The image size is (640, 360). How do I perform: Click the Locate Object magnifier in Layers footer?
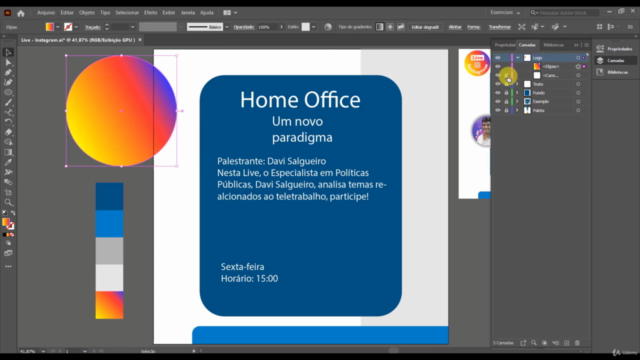(534, 343)
